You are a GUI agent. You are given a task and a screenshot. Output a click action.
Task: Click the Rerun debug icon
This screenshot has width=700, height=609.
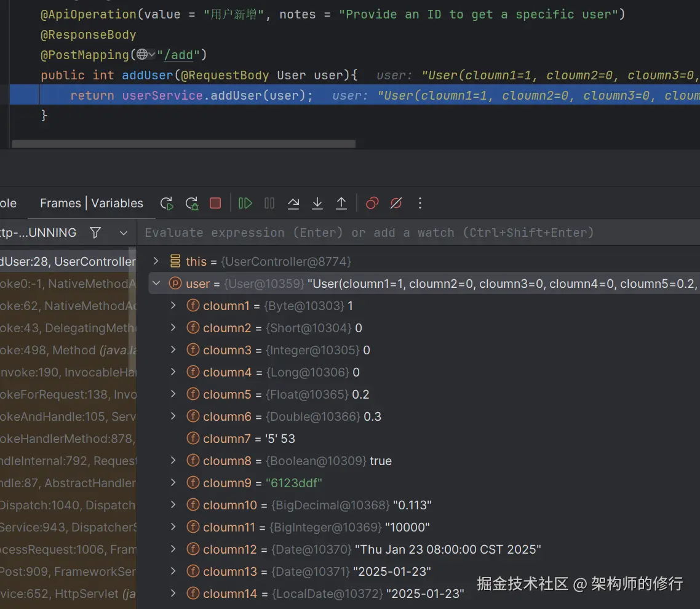click(167, 204)
